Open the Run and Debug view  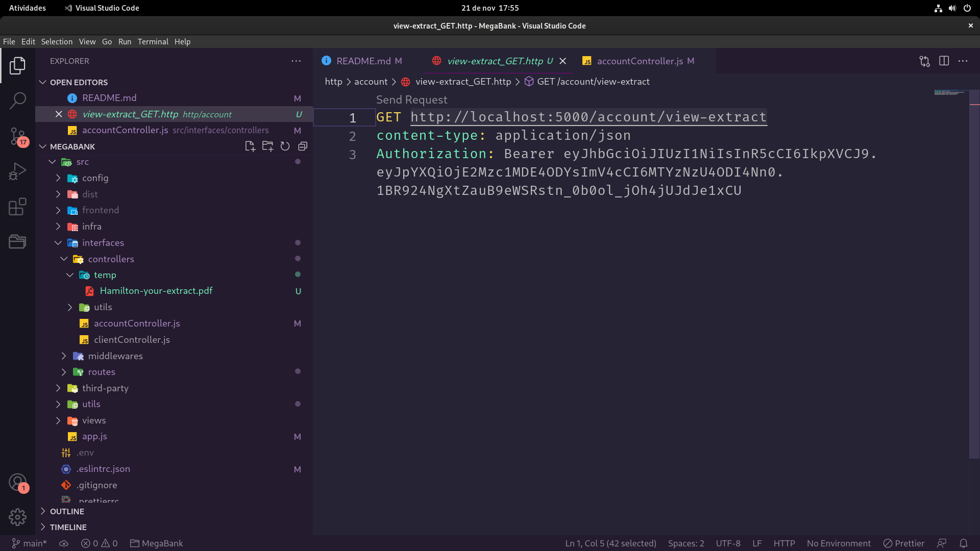pos(17,171)
